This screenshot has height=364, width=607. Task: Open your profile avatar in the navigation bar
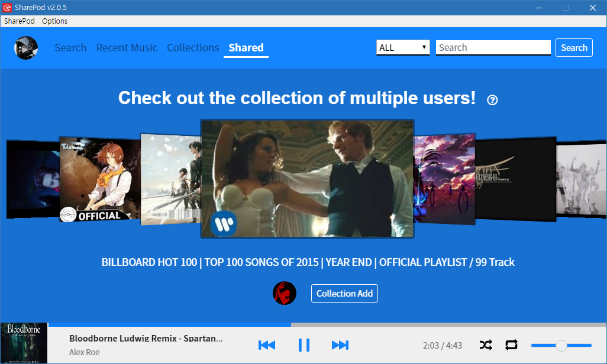26,47
